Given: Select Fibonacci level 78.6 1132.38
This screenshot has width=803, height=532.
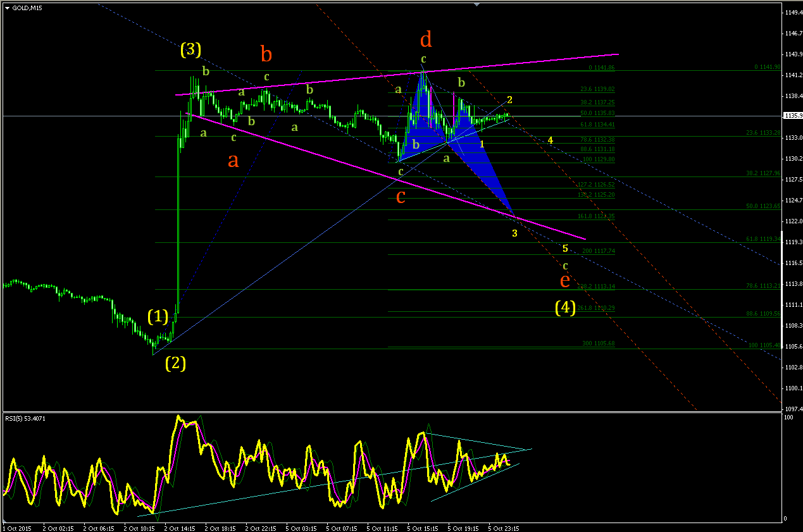Looking at the screenshot, I should coord(597,140).
